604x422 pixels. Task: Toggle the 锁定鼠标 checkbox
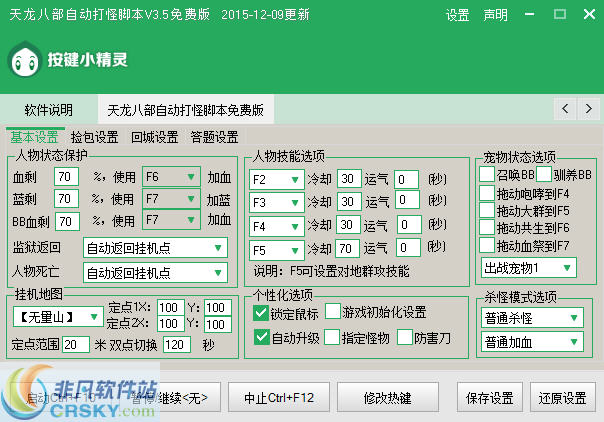[261, 313]
